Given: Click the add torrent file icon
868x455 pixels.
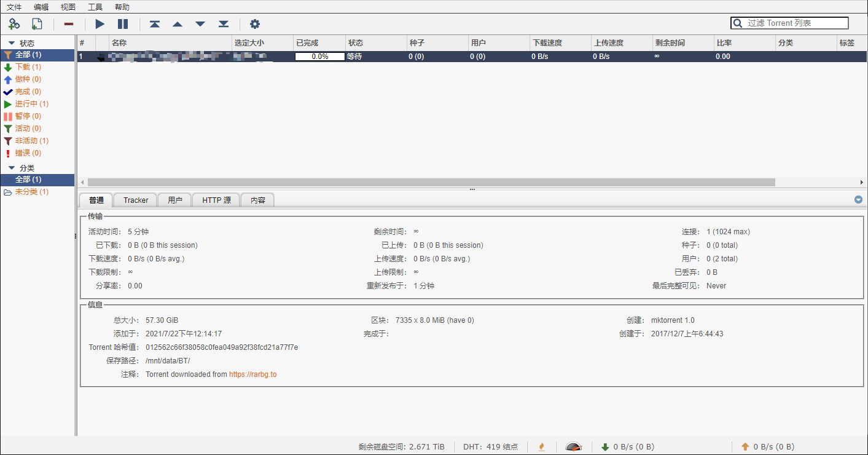Looking at the screenshot, I should (x=37, y=24).
